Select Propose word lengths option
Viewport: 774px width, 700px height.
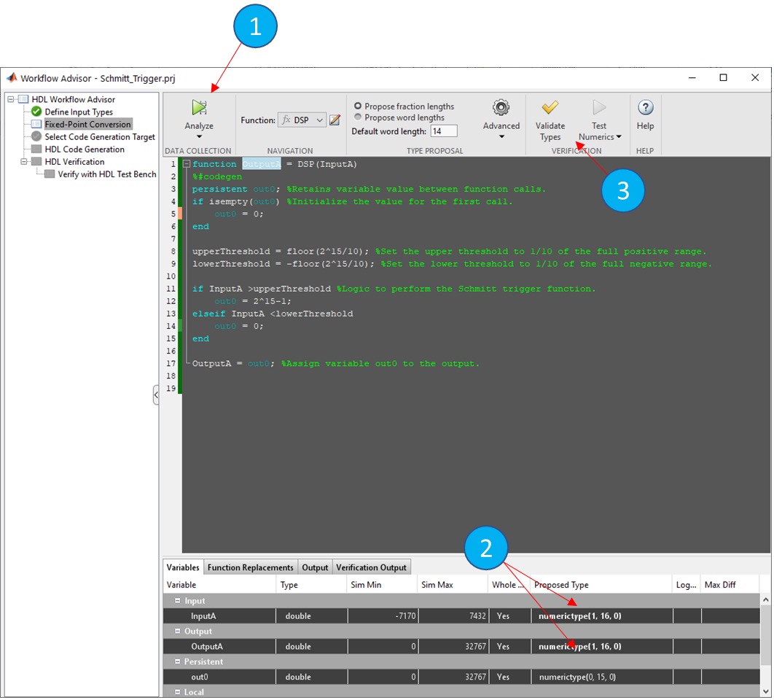tap(358, 117)
